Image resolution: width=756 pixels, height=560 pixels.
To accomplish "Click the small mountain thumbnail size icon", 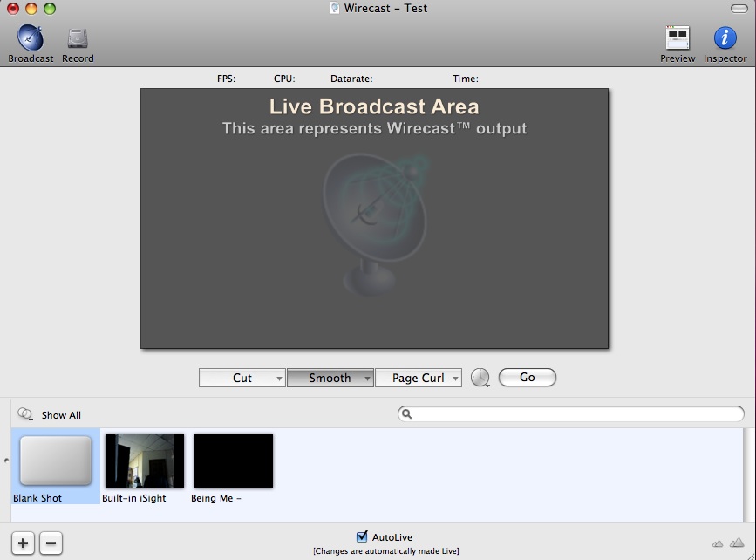I will (718, 543).
